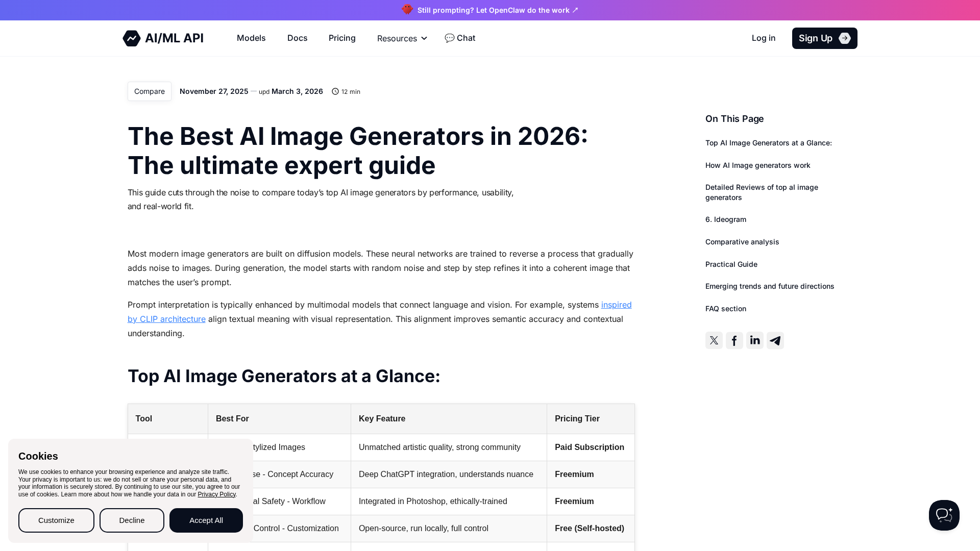This screenshot has height=551, width=980.
Task: Follow the inspired by CLIP architecture link
Action: click(x=166, y=319)
